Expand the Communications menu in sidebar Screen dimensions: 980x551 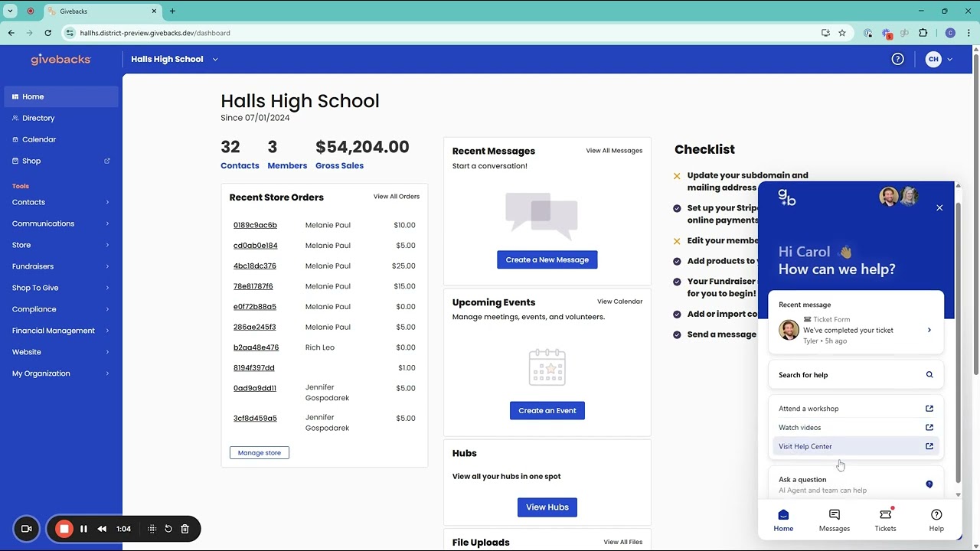tap(61, 223)
